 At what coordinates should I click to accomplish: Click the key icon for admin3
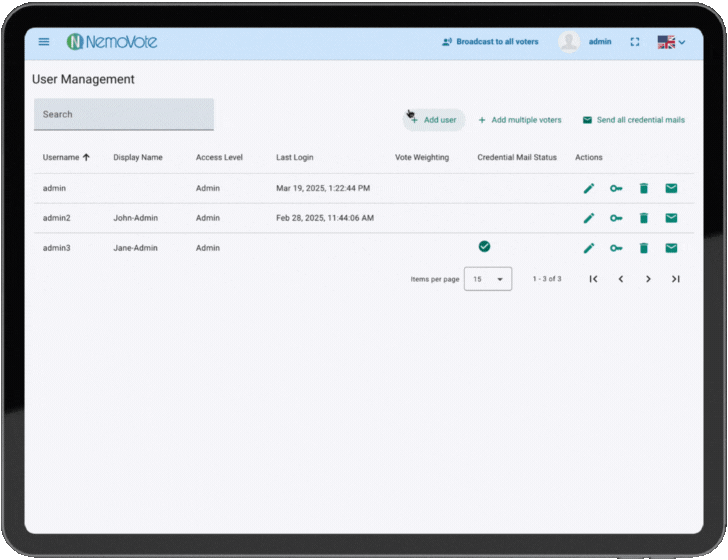(x=616, y=248)
